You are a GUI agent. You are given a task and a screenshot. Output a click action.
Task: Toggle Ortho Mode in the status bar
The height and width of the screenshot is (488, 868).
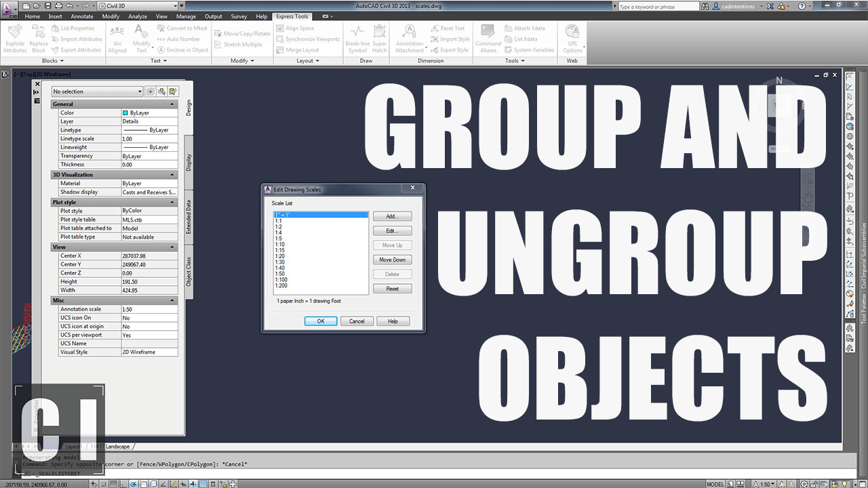[x=123, y=484]
